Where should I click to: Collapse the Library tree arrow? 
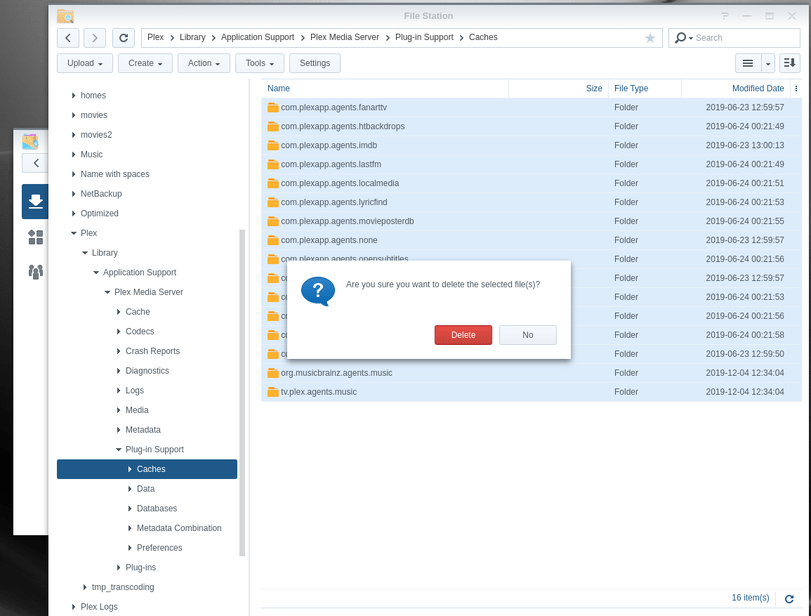click(85, 253)
